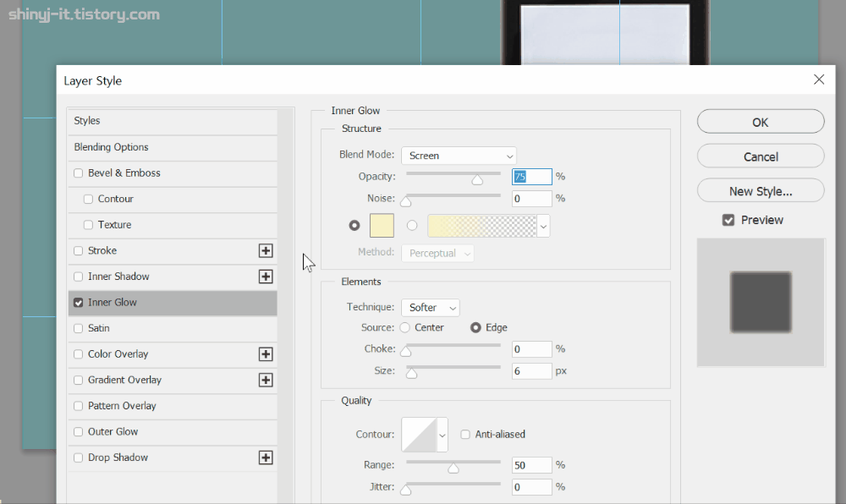
Task: Close the Layer Style dialog
Action: [x=818, y=79]
